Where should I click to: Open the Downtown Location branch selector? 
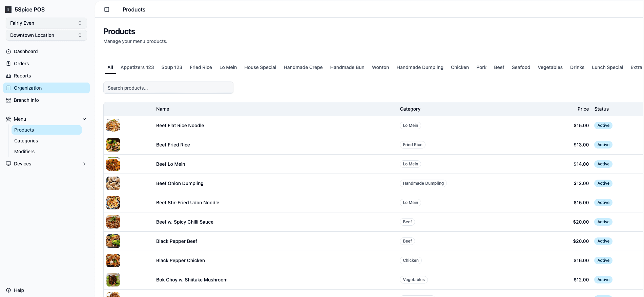point(46,35)
